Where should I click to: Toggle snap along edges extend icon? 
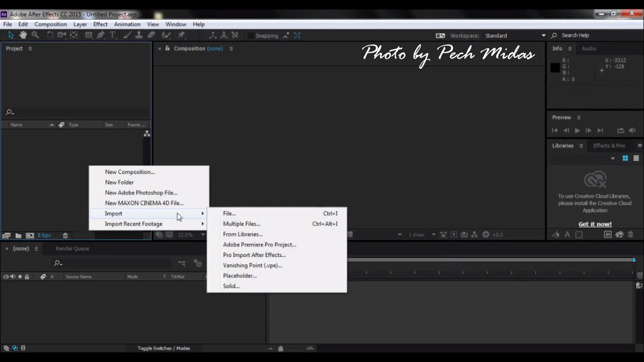click(x=286, y=35)
